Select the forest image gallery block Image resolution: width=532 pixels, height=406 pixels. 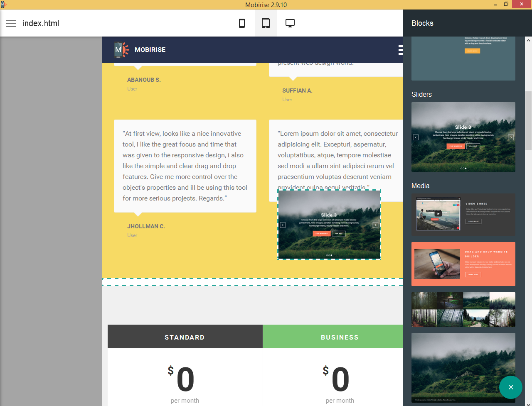tap(463, 310)
